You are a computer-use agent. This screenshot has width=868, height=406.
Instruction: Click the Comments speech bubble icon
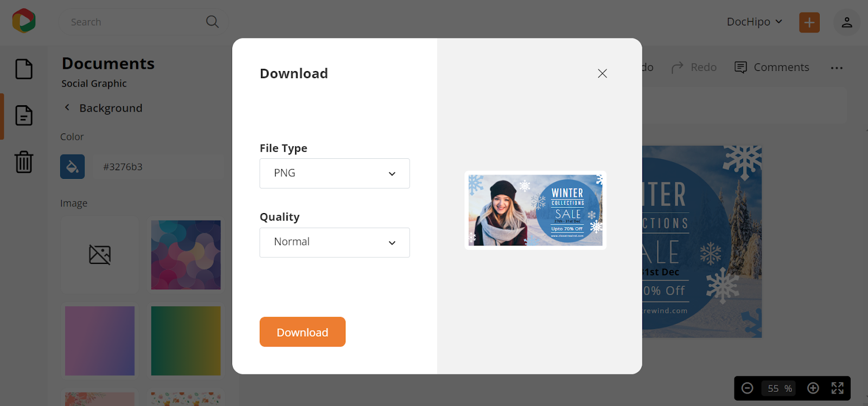coord(741,67)
